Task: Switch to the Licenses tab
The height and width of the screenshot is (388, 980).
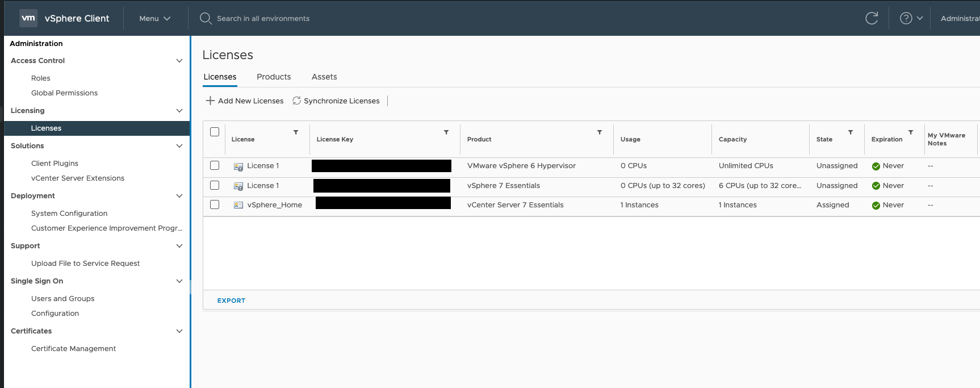Action: click(220, 77)
